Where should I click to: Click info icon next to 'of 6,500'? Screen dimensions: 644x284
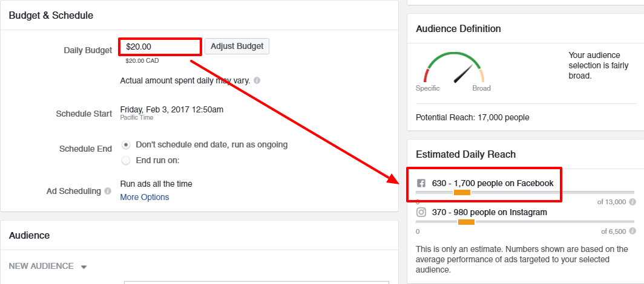pyautogui.click(x=632, y=231)
